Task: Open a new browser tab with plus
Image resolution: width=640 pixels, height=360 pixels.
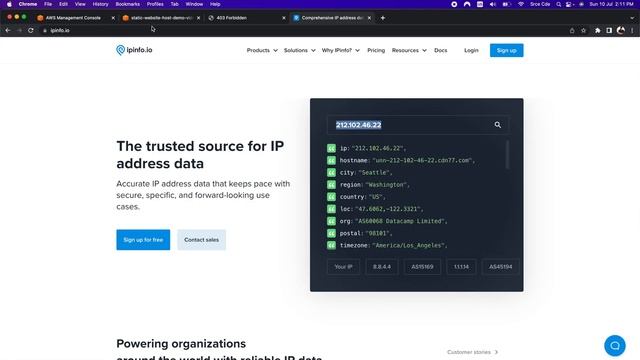Action: pos(382,18)
